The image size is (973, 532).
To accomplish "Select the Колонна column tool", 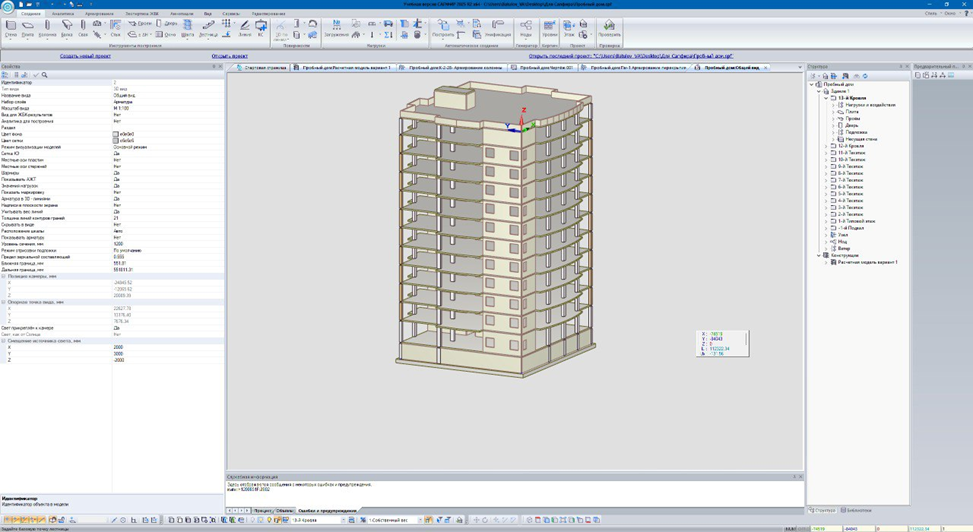I will pos(47,29).
